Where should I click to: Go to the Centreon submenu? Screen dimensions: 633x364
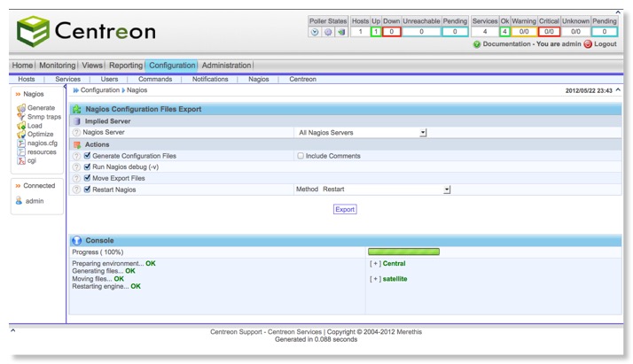302,80
